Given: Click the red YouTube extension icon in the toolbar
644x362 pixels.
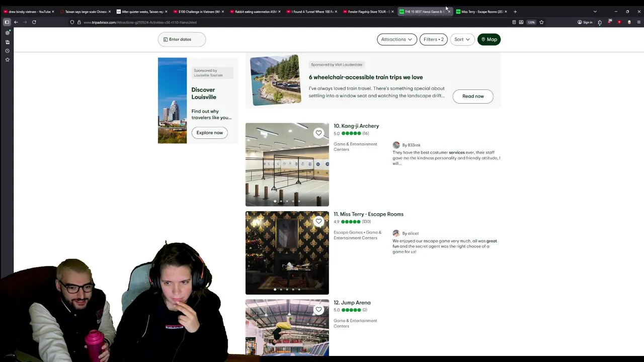Looking at the screenshot, I should tap(619, 22).
